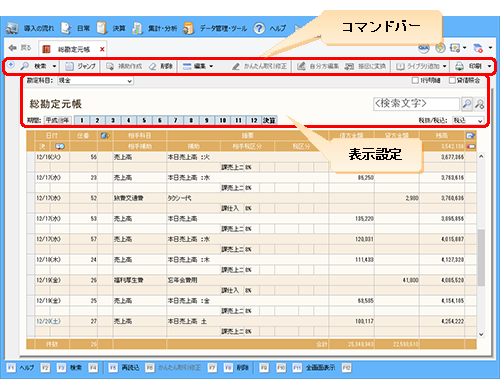Open the 集計・分析 menu
This screenshot has width=500, height=379.
tap(154, 28)
